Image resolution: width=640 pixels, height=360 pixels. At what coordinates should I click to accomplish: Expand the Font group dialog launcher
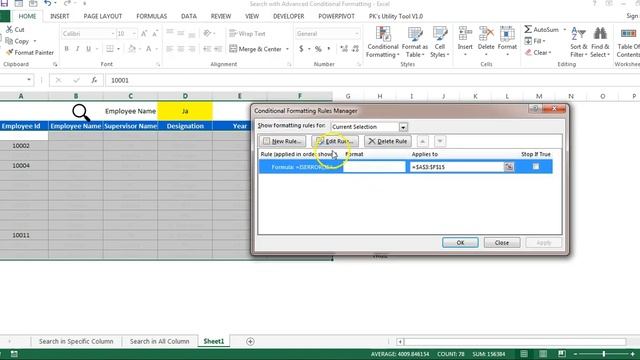[x=158, y=64]
